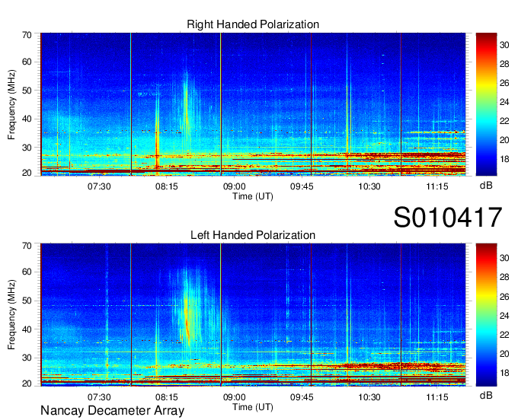Click the '50' frequency tick on Right Handed plot
The width and height of the screenshot is (518, 420).
point(27,91)
